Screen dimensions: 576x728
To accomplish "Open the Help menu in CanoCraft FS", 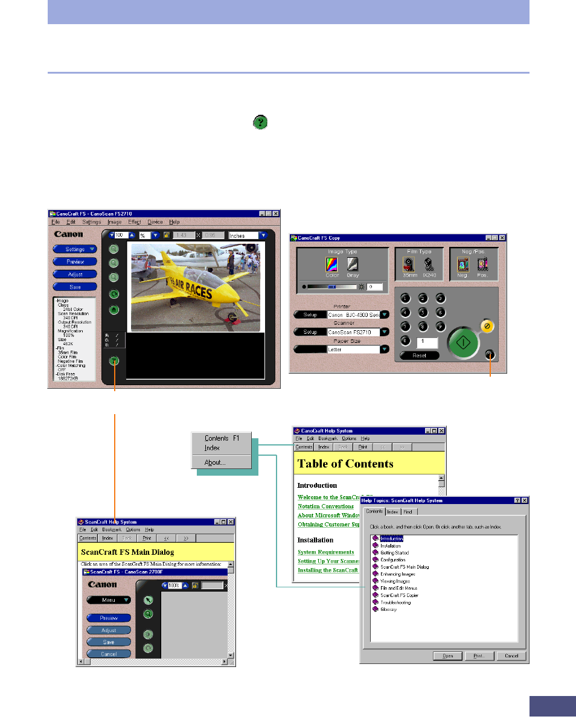I will [174, 222].
